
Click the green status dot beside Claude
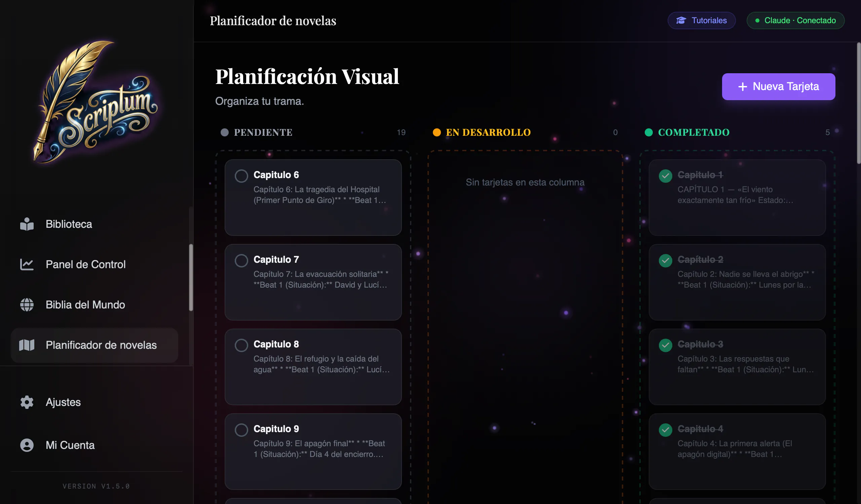(x=757, y=20)
